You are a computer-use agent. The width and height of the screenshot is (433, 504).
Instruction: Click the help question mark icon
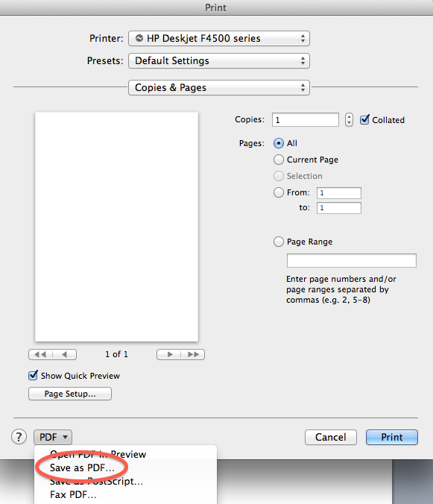pos(19,437)
